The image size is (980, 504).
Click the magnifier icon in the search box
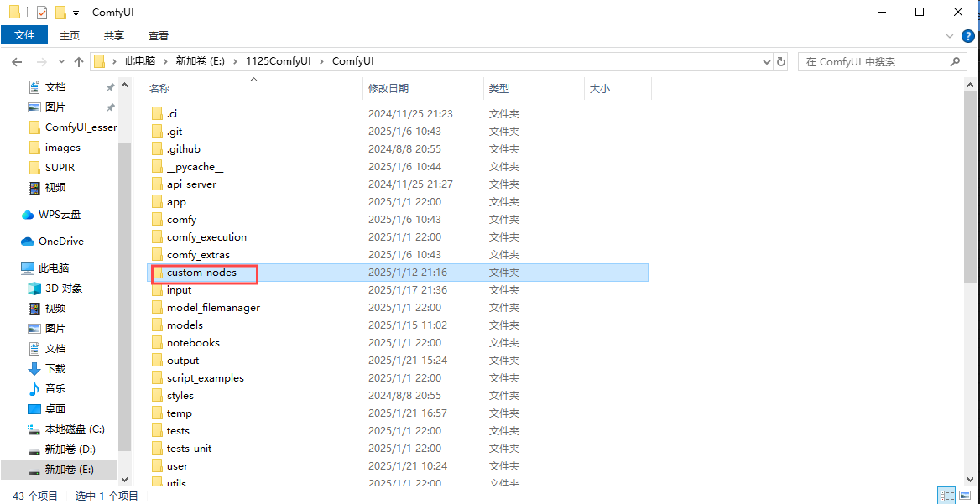(955, 61)
